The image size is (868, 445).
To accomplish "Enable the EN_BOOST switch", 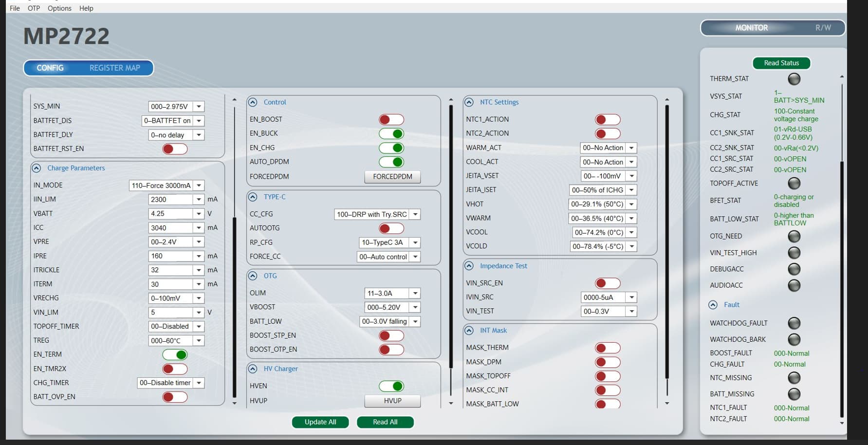I will pyautogui.click(x=391, y=120).
